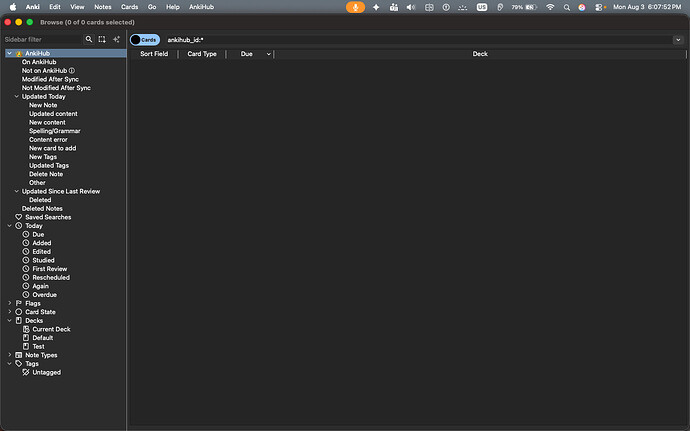690x431 pixels.
Task: Expand the Note Types section
Action: [x=9, y=355]
